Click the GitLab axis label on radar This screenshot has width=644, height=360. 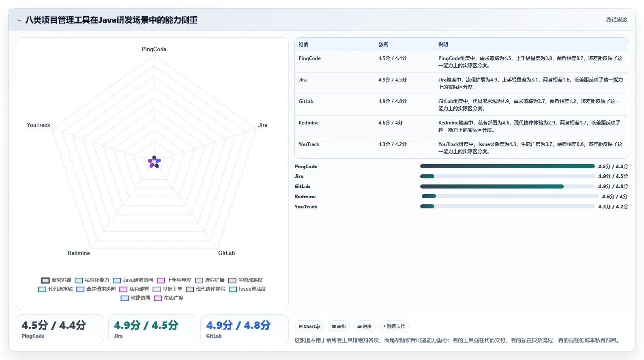coord(227,253)
